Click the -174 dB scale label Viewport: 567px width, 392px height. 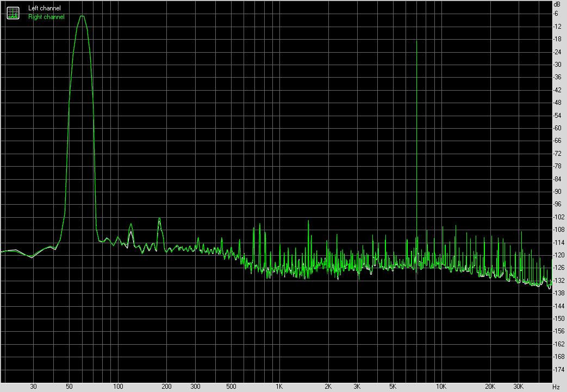click(x=557, y=369)
